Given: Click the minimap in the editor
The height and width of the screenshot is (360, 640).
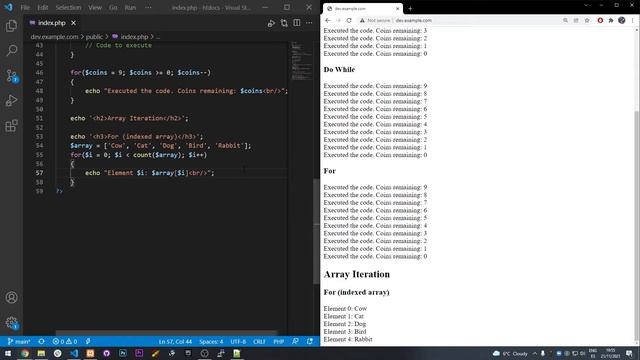Looking at the screenshot, I should coord(301,61).
